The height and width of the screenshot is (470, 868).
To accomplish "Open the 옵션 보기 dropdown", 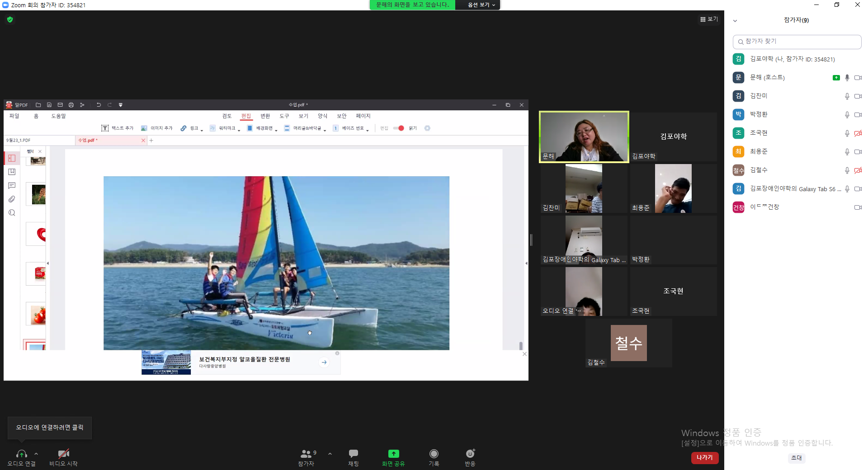I will pos(481,5).
